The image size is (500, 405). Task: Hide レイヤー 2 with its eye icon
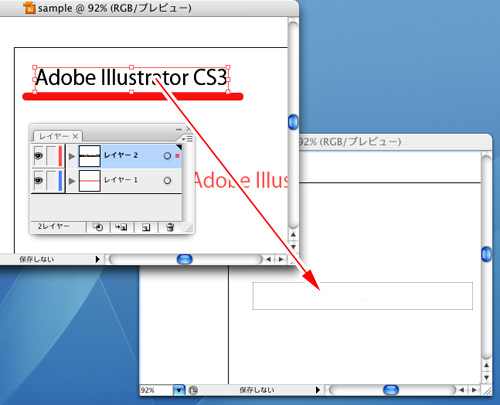39,155
